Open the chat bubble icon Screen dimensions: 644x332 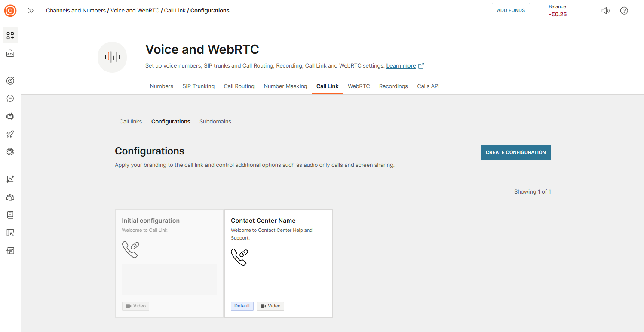pos(10,98)
